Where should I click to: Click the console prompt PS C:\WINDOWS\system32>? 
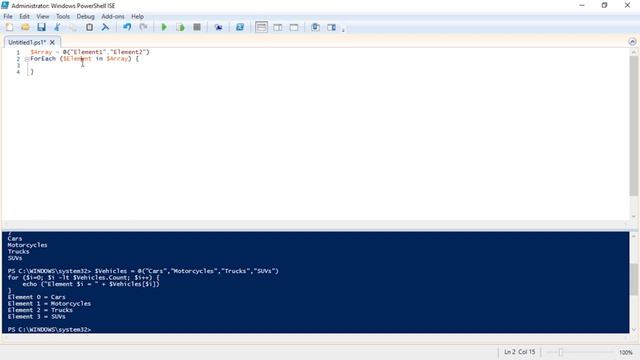[49, 329]
